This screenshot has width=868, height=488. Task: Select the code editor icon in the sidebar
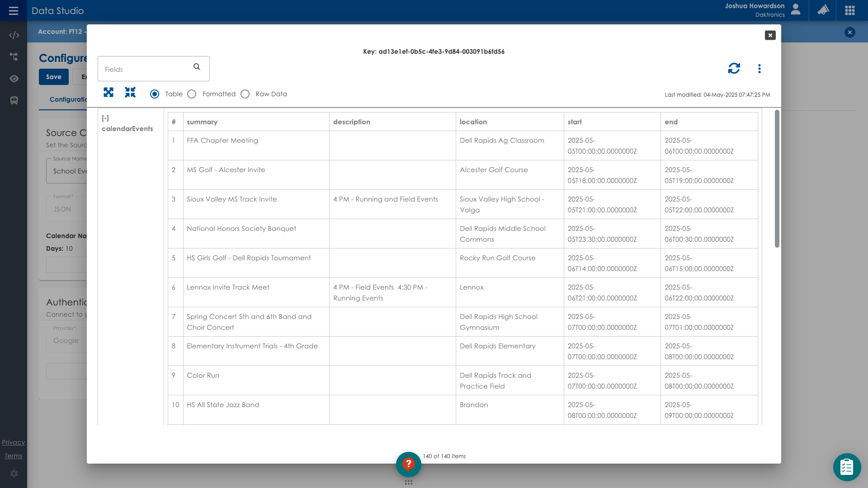pyautogui.click(x=14, y=35)
